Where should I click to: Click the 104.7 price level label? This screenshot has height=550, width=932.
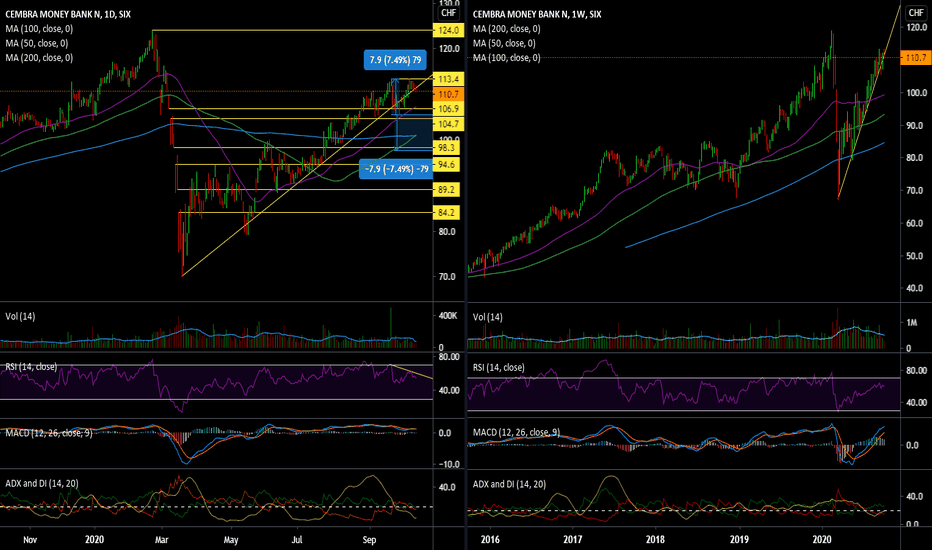[x=449, y=124]
